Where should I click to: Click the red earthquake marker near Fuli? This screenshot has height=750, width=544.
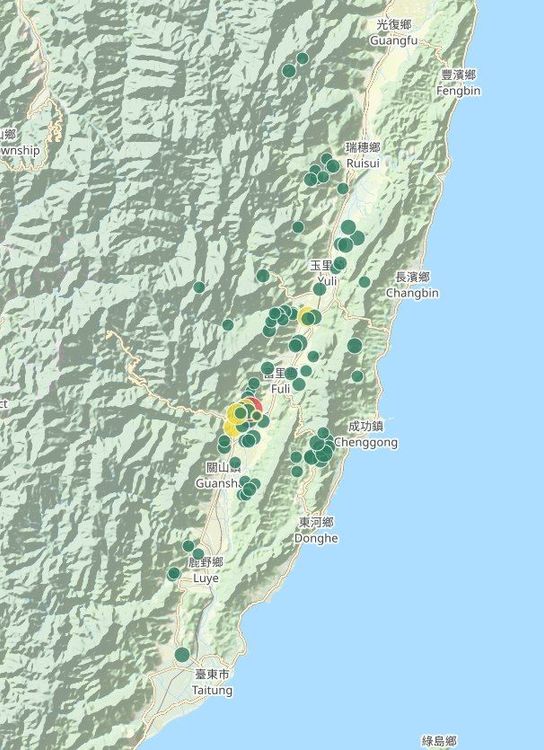click(255, 405)
